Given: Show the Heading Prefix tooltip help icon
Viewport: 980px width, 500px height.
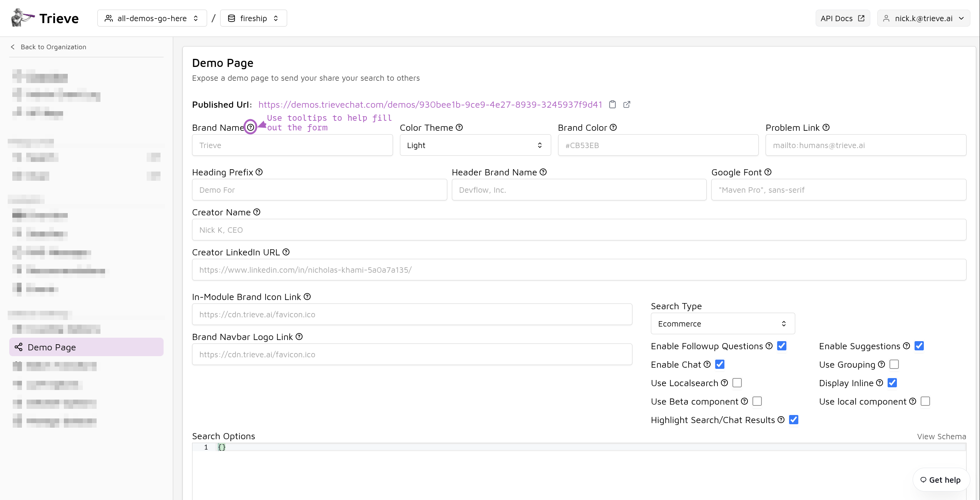Looking at the screenshot, I should click(x=259, y=172).
